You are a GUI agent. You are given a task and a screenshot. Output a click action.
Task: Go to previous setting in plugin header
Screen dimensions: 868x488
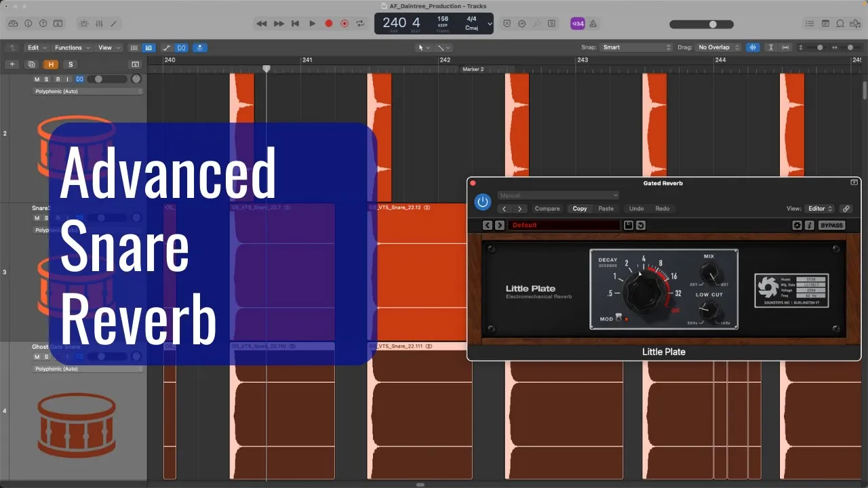click(x=505, y=209)
